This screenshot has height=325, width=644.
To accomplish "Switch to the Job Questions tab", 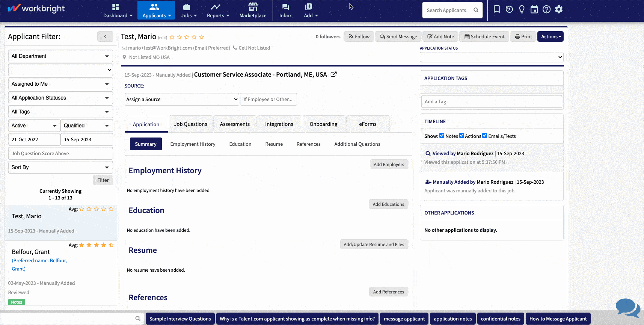I will click(190, 124).
